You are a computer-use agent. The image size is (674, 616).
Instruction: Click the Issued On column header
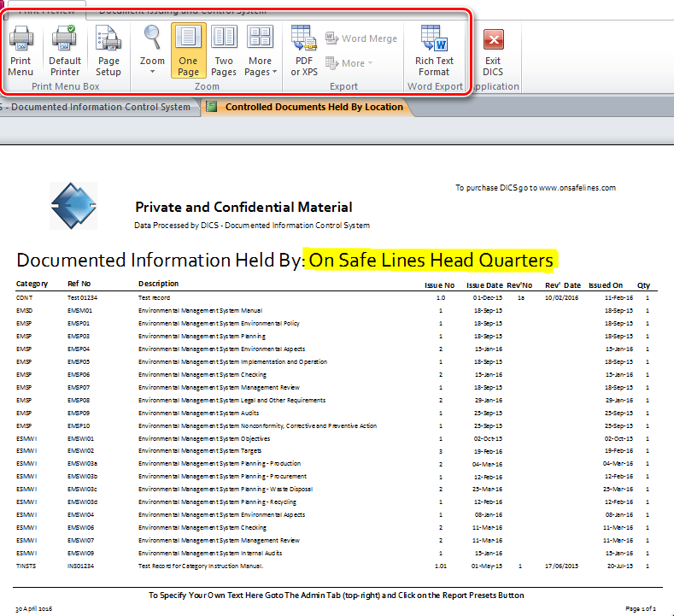[605, 285]
